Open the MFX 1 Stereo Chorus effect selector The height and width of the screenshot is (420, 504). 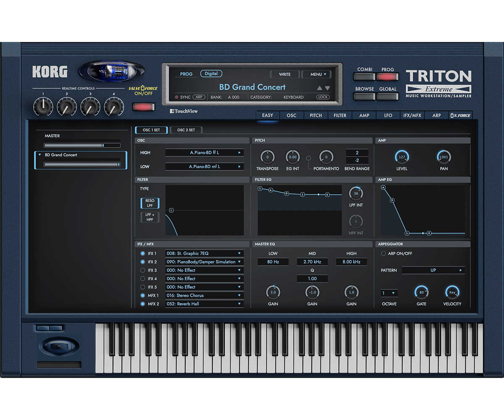click(204, 295)
